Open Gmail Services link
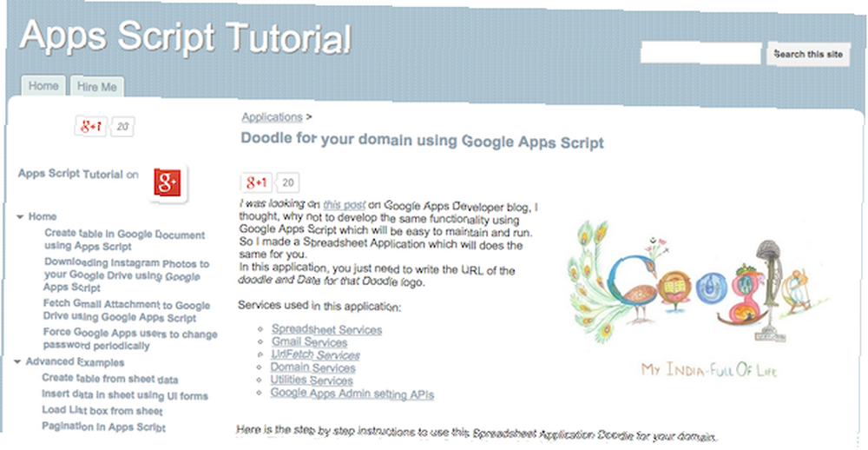Image resolution: width=868 pixels, height=450 pixels. pos(310,342)
